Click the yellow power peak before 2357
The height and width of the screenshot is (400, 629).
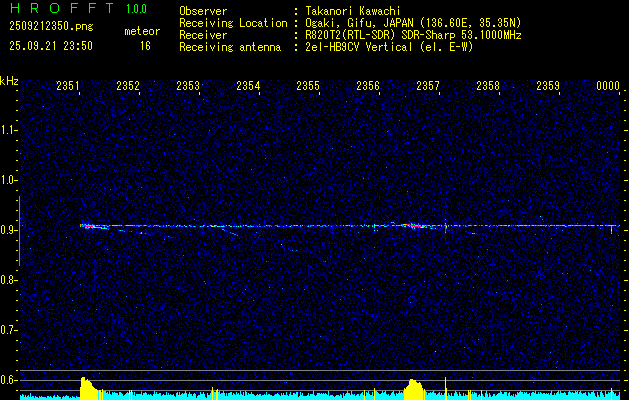414,388
